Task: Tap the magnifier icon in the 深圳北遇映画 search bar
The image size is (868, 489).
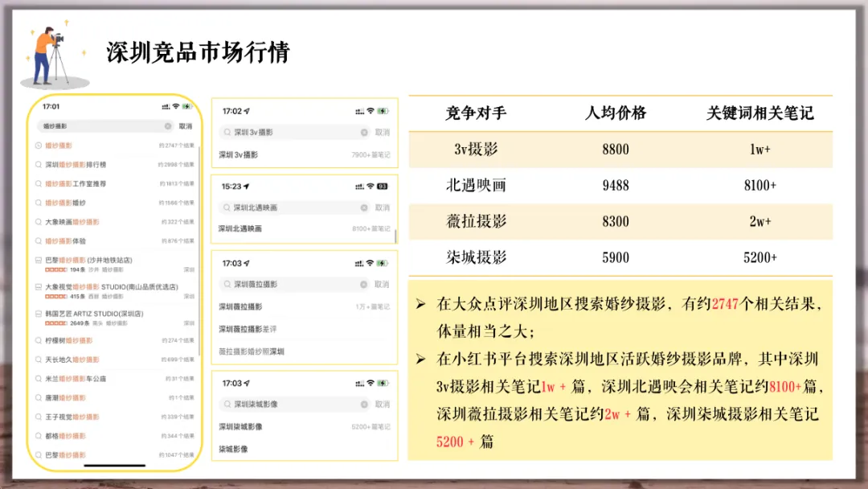Action: tap(226, 208)
